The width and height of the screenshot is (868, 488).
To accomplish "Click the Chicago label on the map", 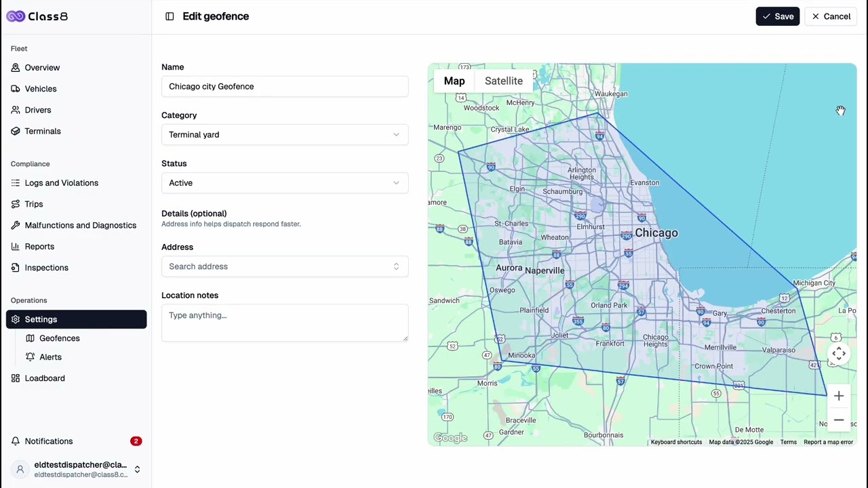I will coord(656,233).
